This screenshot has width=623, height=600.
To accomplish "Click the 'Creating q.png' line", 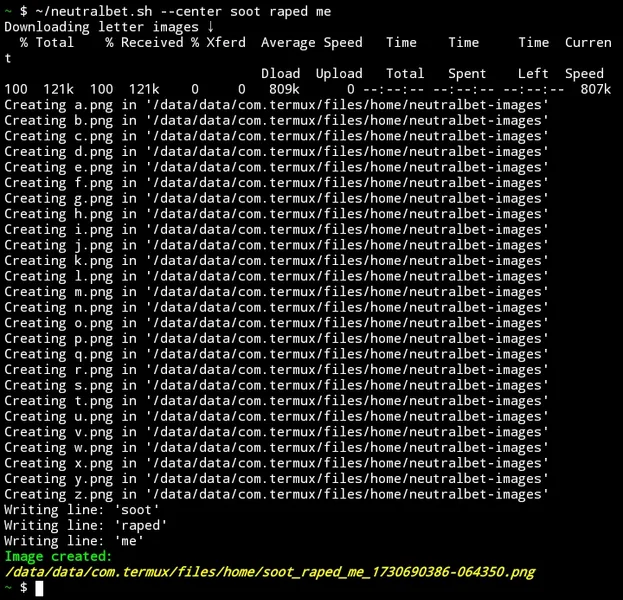I will coord(276,354).
